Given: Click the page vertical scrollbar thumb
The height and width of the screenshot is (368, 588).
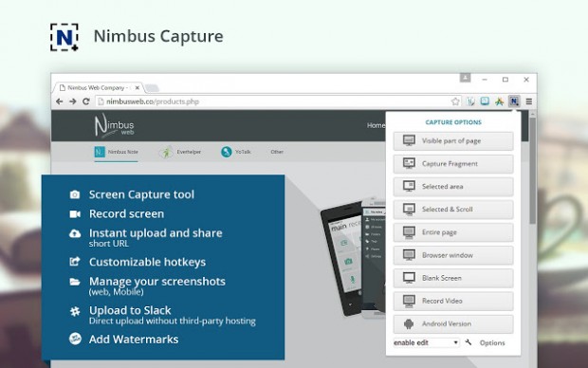Looking at the screenshot, I should [x=532, y=171].
